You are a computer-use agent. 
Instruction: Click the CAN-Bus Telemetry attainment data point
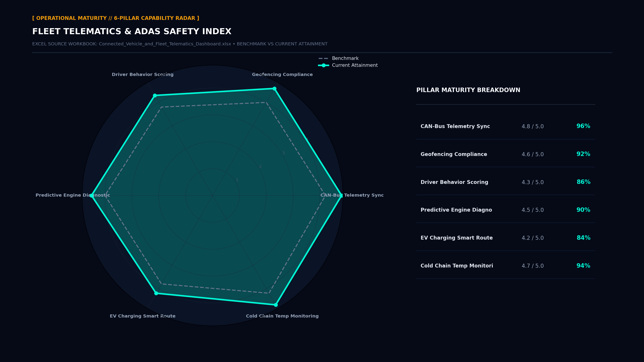pyautogui.click(x=341, y=196)
